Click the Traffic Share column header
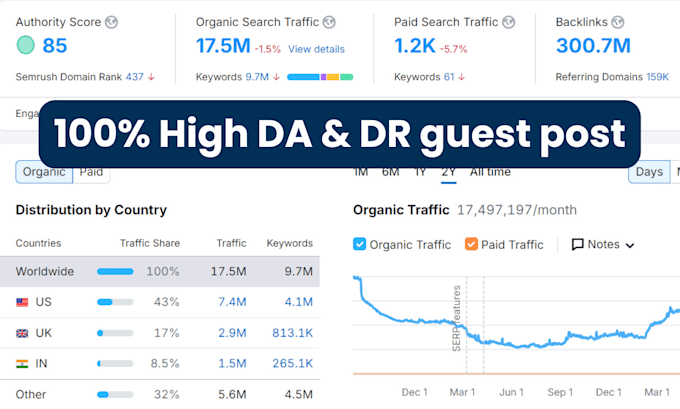The height and width of the screenshot is (409, 680). pos(150,243)
